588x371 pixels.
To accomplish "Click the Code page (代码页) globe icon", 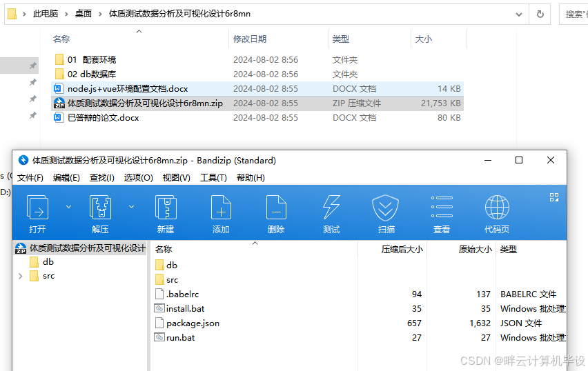I will coord(497,207).
